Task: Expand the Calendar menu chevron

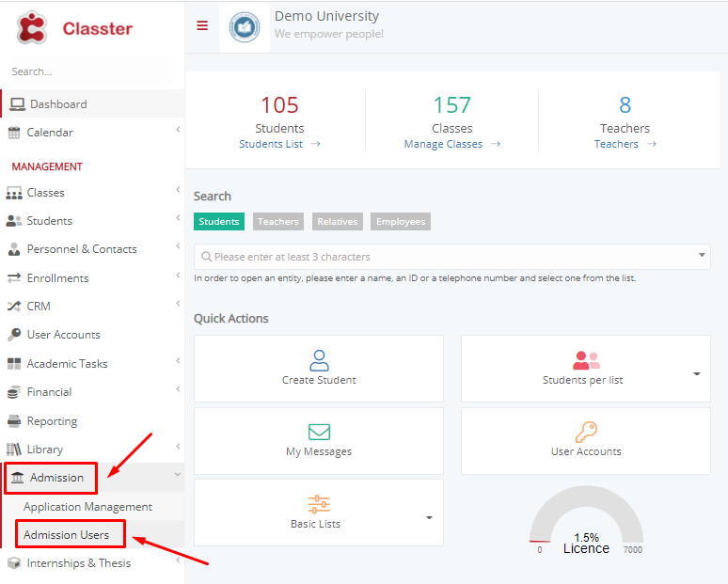Action: [x=178, y=130]
